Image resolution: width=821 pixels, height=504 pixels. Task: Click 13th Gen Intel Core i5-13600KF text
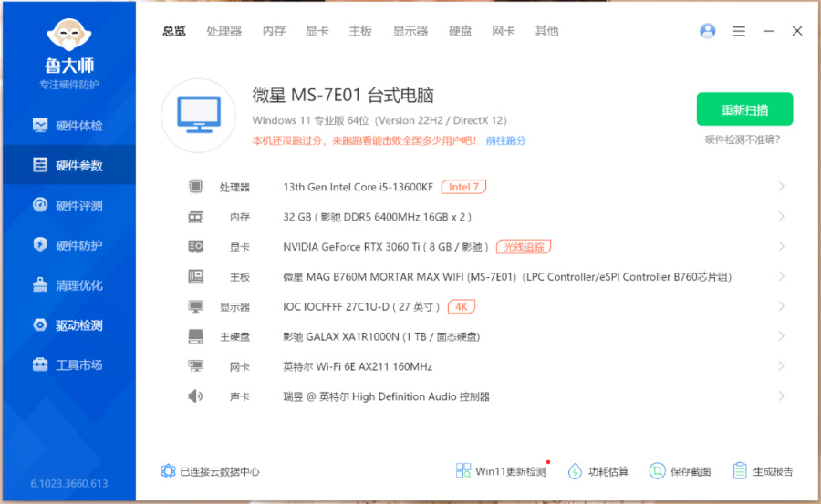pyautogui.click(x=359, y=187)
